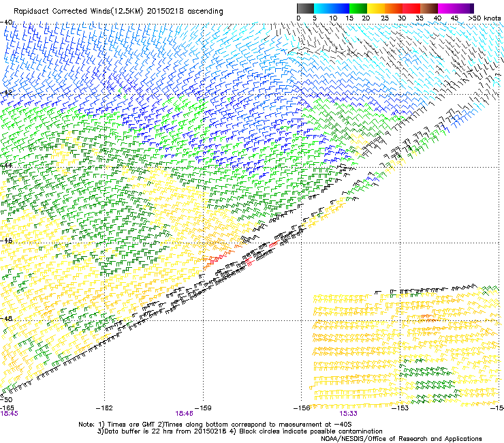
Task: Click the green 15-20 knots legend segment
Action: point(358,8)
